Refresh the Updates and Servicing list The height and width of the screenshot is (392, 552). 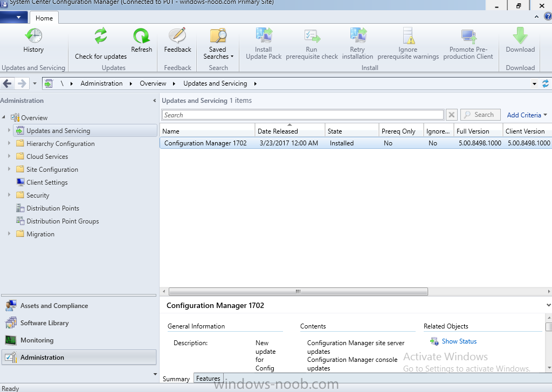pos(142,41)
